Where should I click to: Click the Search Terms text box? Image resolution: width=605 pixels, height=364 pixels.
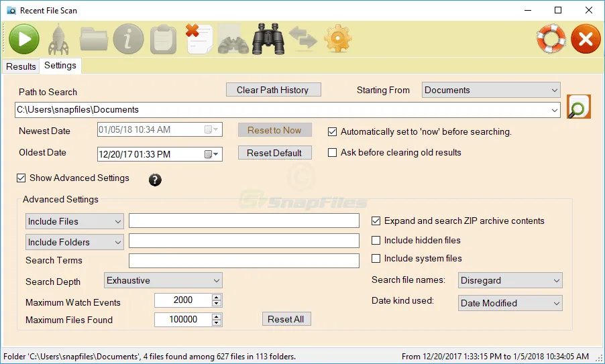[x=244, y=261]
